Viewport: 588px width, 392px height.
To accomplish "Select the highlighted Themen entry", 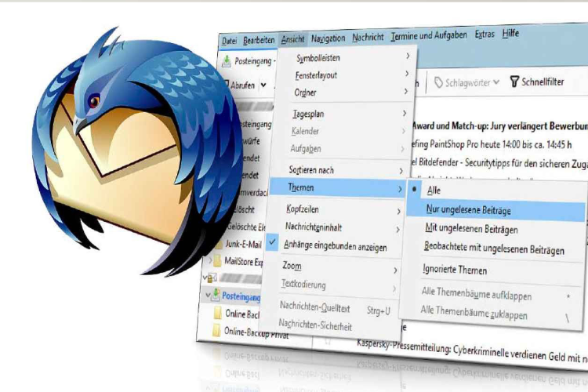I will [337, 187].
